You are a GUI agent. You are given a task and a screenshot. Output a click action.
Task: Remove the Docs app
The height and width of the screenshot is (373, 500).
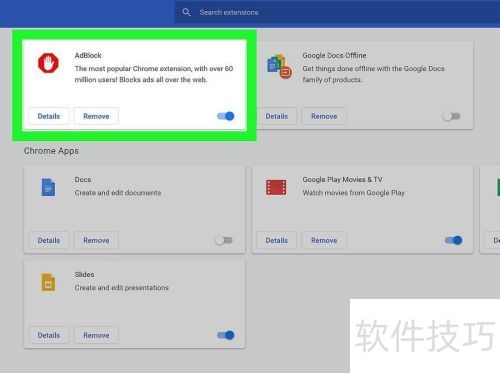point(96,240)
